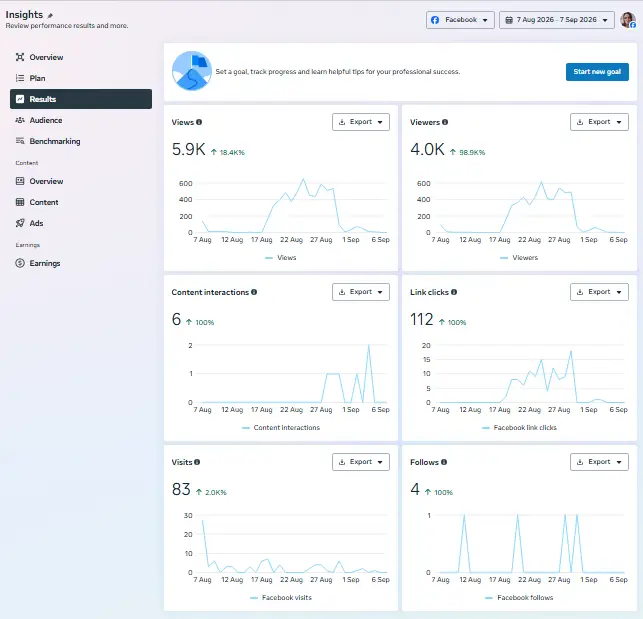Viewport: 643px width, 619px height.
Task: Click the 83 visits total
Action: coord(181,489)
